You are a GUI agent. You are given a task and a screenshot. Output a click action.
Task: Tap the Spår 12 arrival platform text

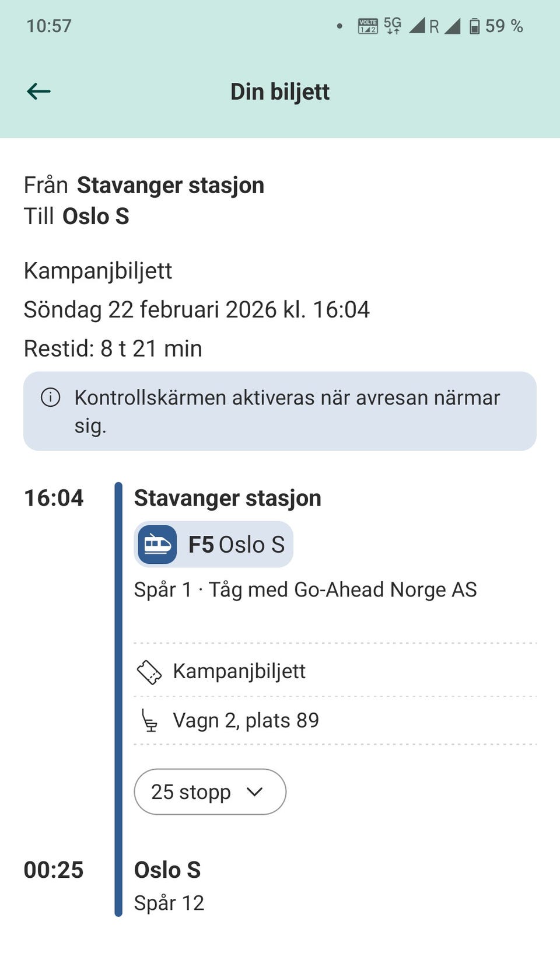(x=169, y=903)
